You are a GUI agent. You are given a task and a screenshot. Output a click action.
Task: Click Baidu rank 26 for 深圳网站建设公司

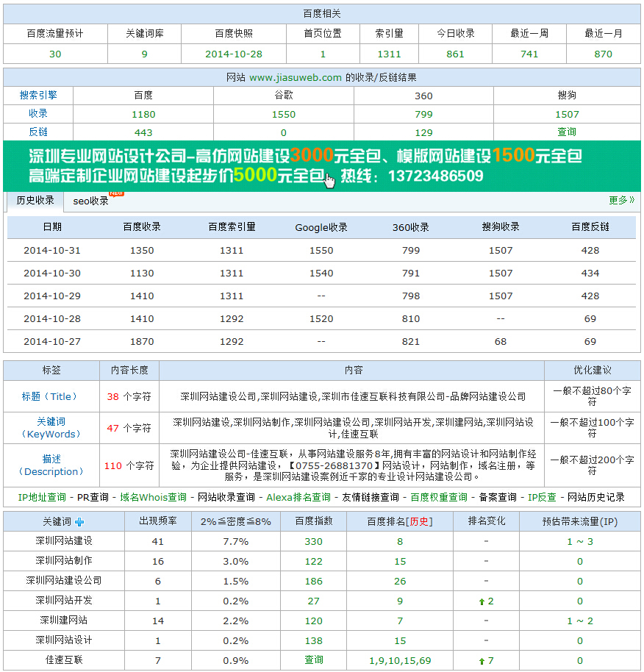pyautogui.click(x=400, y=582)
